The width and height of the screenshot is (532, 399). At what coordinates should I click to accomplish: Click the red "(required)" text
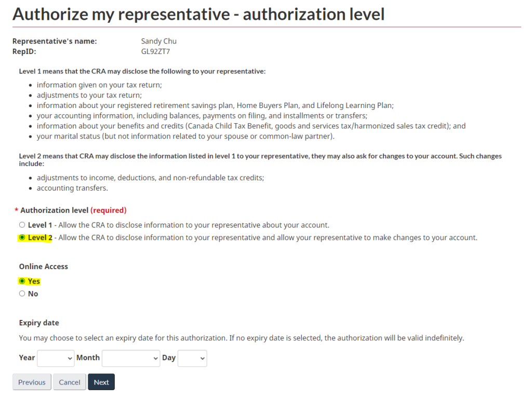pyautogui.click(x=109, y=210)
